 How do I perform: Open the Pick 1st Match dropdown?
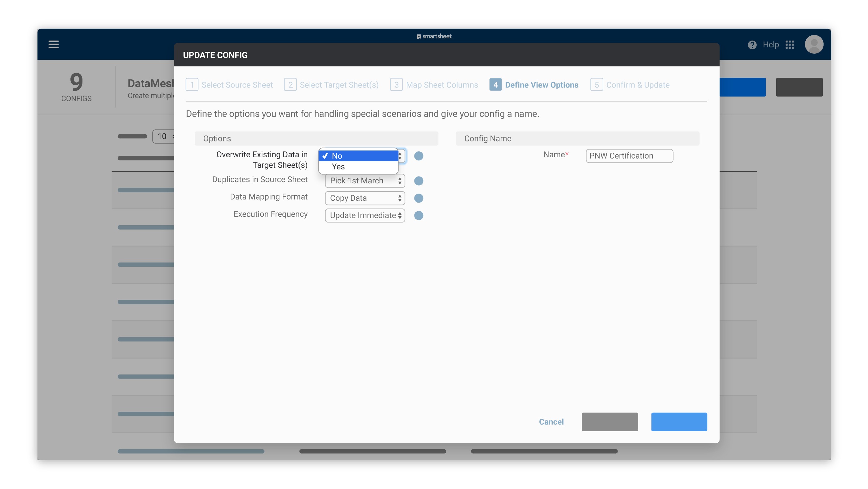(365, 181)
